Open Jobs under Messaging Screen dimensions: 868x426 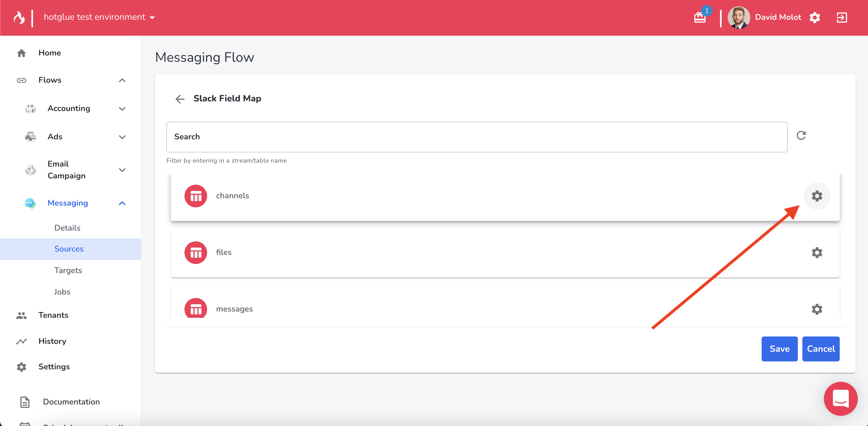(x=62, y=292)
